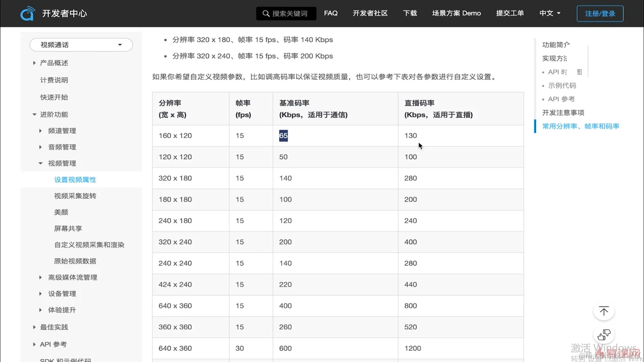
Task: Open the 功能简介 TOC link
Action: 555,44
